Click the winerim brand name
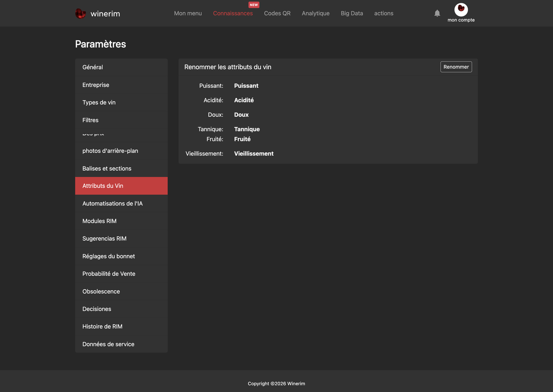 pyautogui.click(x=105, y=14)
